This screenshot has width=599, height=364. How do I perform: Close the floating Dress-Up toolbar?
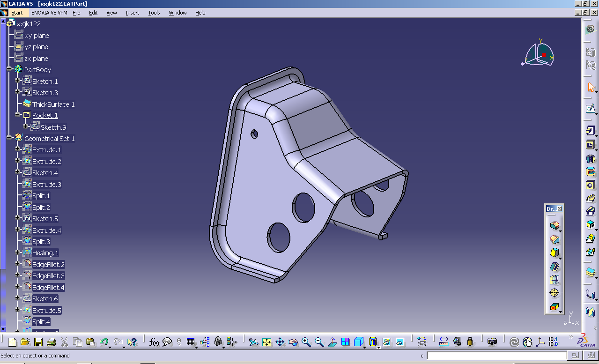pos(559,208)
